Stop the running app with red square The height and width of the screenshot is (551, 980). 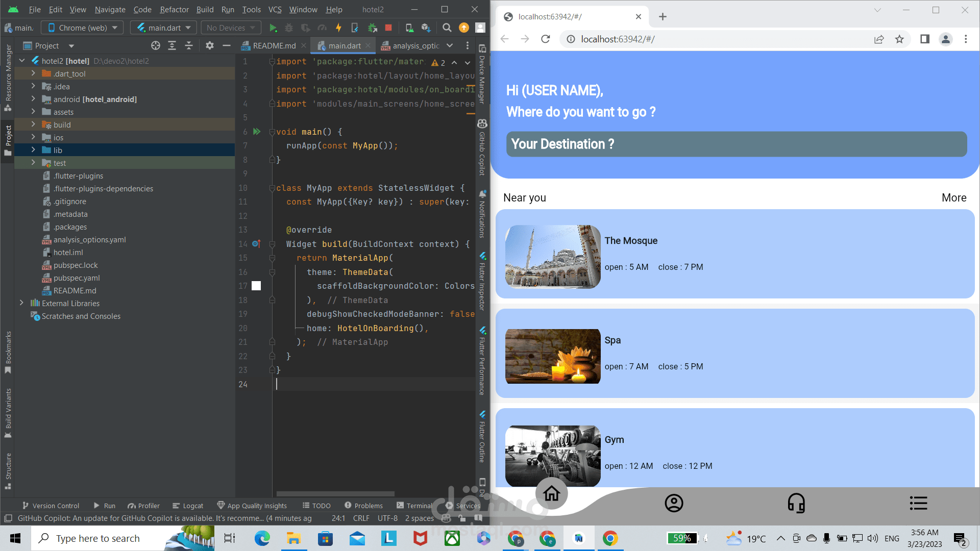click(388, 28)
